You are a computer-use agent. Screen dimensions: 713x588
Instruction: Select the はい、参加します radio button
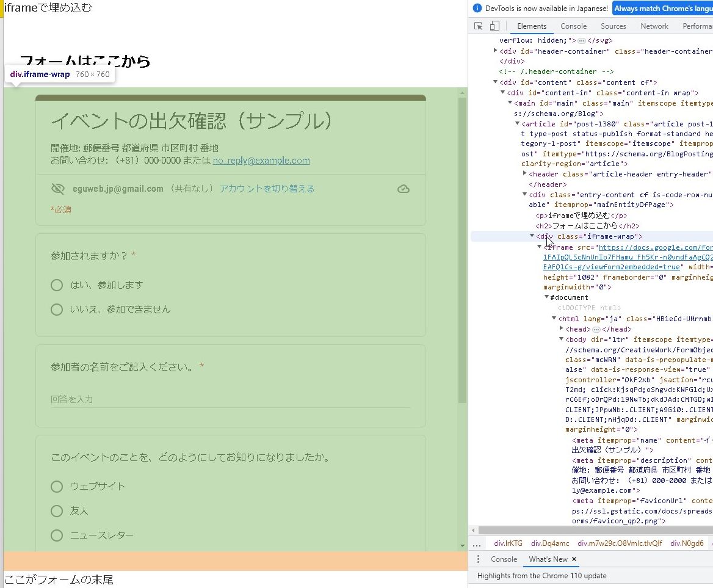pyautogui.click(x=57, y=285)
